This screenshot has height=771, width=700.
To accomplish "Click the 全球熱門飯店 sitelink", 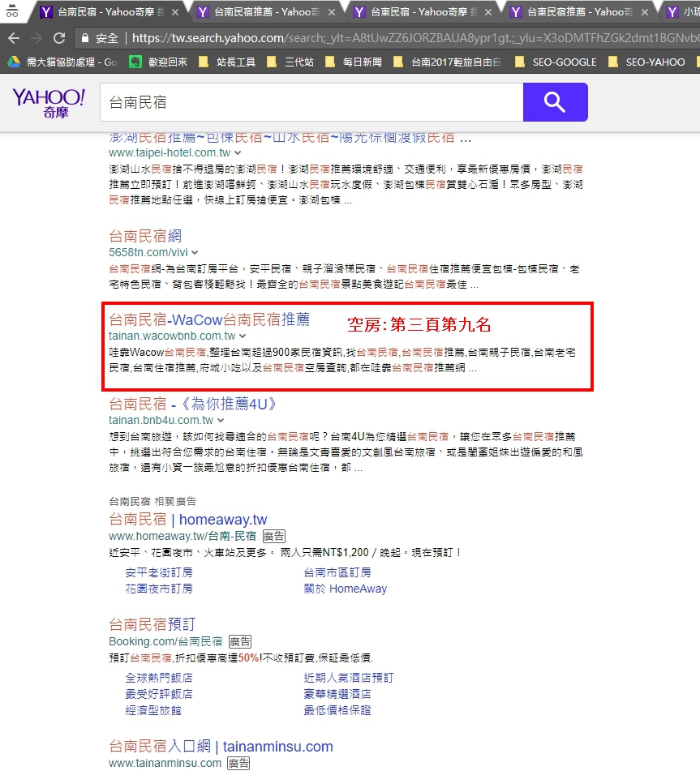I will [159, 678].
